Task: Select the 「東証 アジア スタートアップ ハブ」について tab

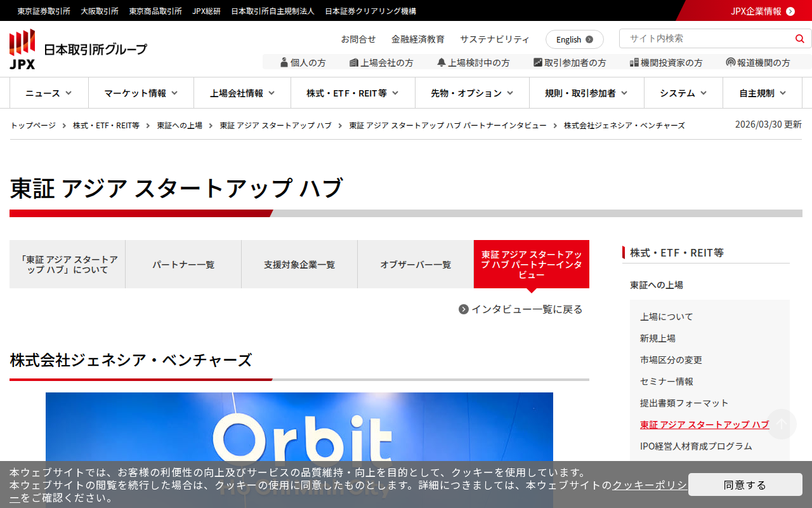Action: tap(67, 264)
